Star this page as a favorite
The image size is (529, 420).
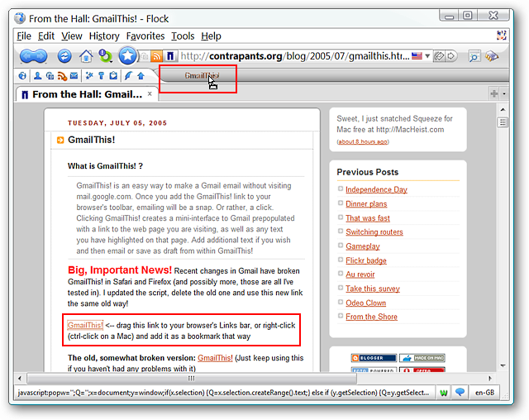click(x=127, y=56)
